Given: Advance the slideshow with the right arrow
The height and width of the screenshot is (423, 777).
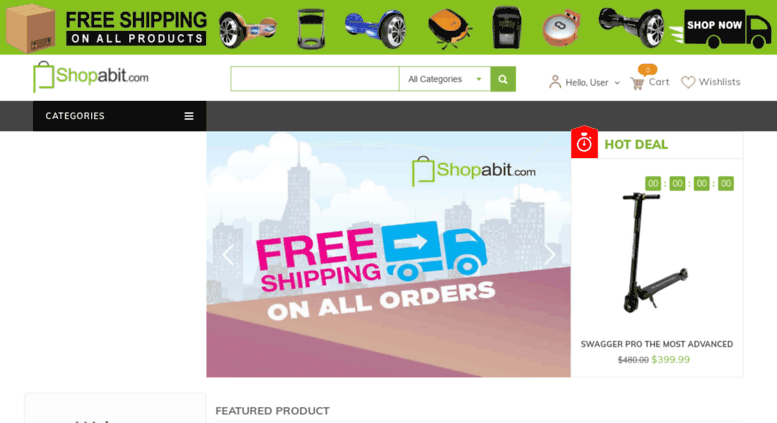Looking at the screenshot, I should 549,255.
